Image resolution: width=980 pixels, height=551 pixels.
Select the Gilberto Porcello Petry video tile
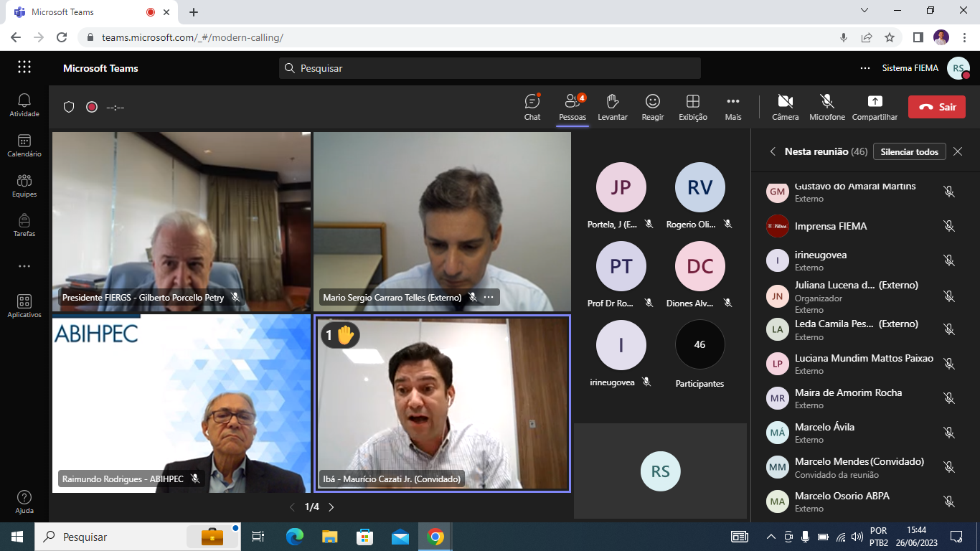(182, 222)
